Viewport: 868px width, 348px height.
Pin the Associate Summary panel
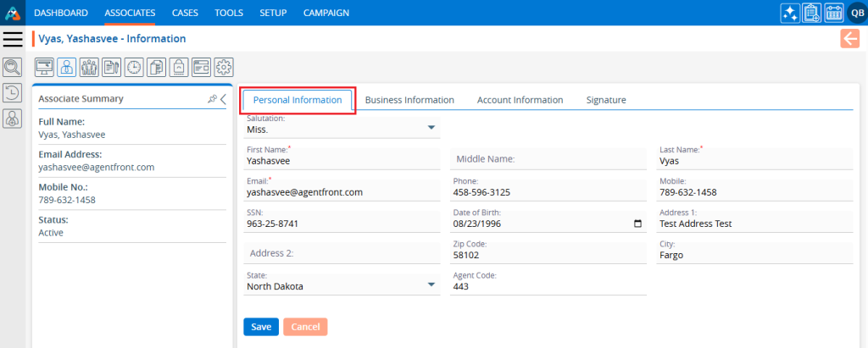point(212,99)
